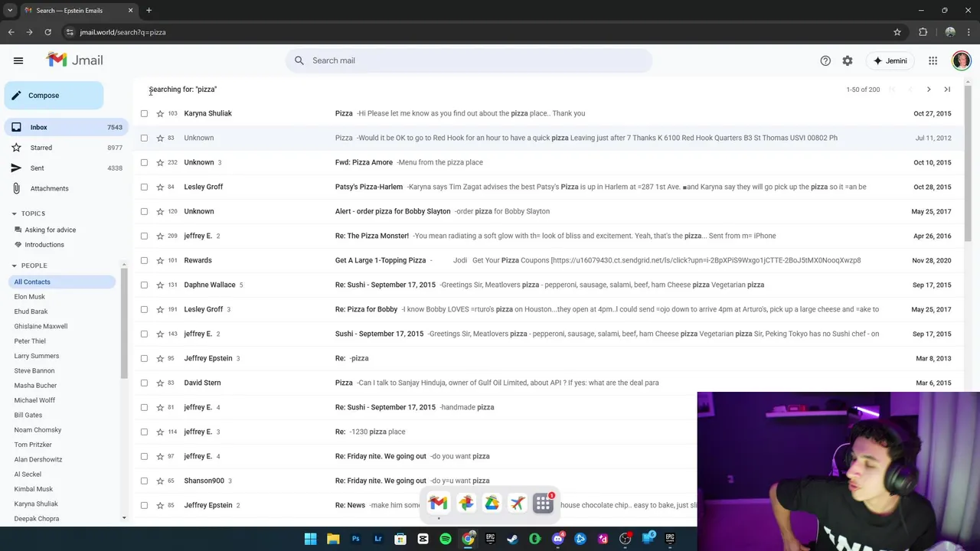Compose a new email

[54, 96]
